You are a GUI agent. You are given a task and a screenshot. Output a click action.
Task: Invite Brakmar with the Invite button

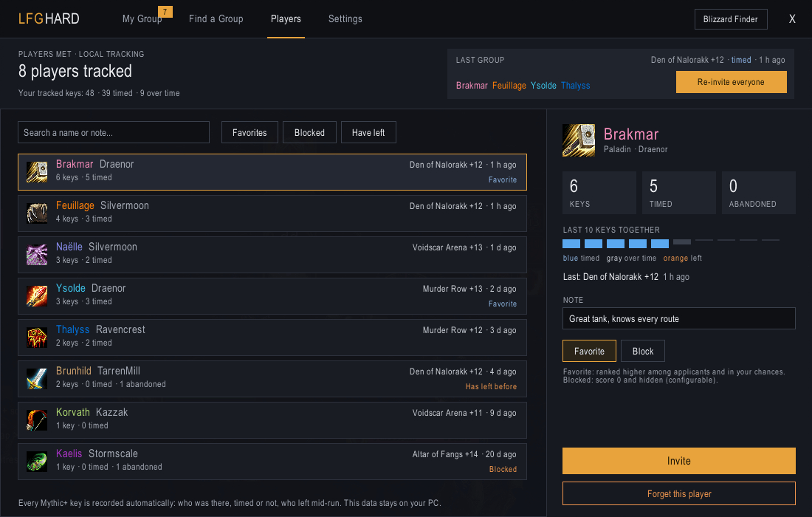tap(679, 461)
